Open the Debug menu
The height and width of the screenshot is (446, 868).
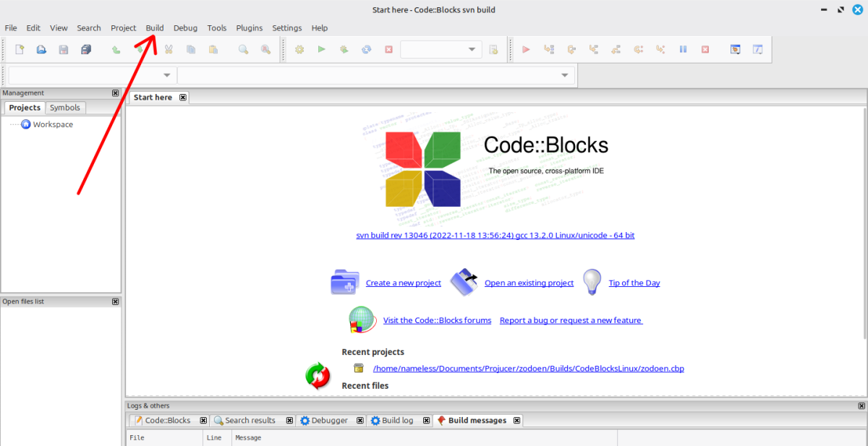pyautogui.click(x=185, y=28)
